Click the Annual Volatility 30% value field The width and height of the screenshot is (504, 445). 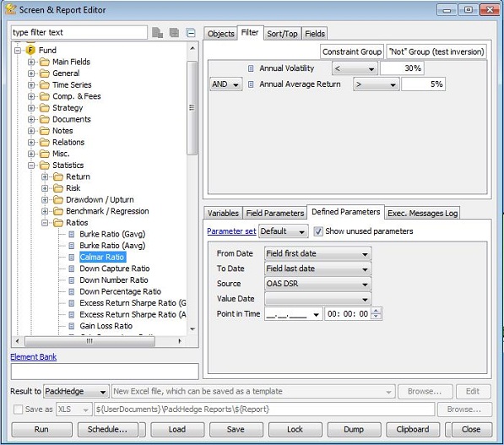point(402,68)
